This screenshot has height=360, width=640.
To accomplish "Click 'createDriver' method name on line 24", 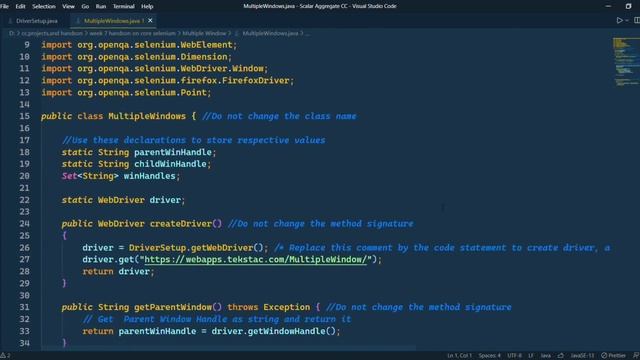I will pos(181,224).
